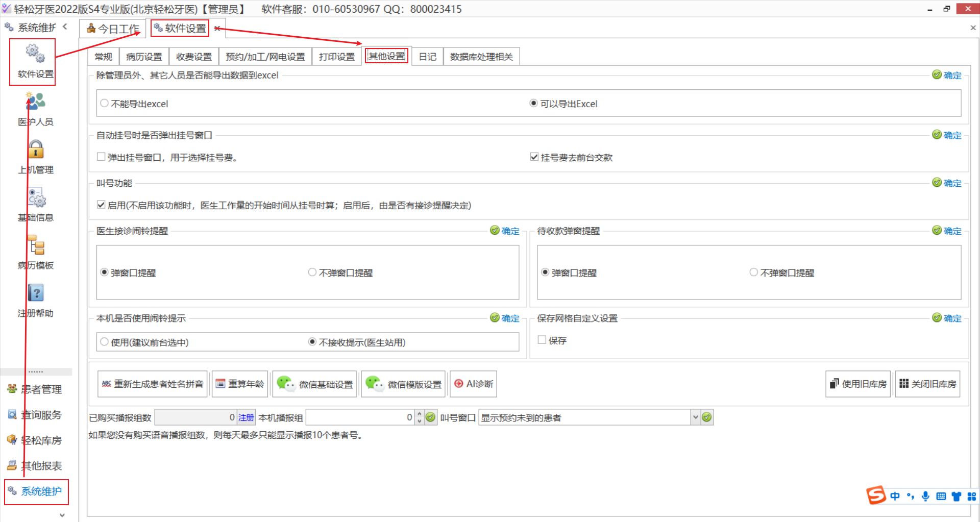980x522 pixels.
Task: Click 使用旧库房 button
Action: 858,384
